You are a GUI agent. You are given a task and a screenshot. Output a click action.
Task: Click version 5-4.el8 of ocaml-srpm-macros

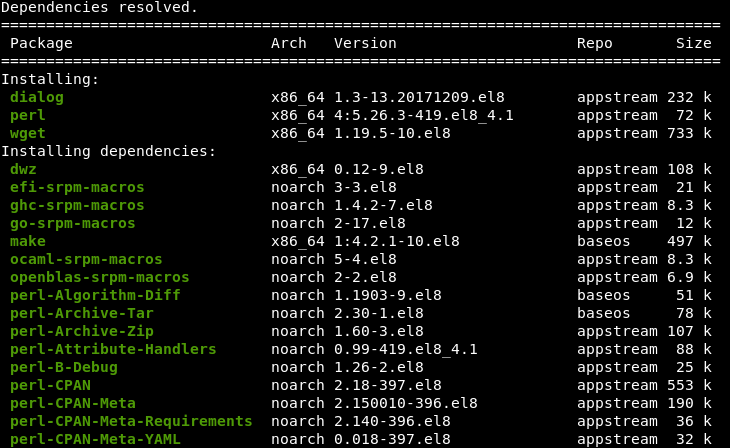365,259
